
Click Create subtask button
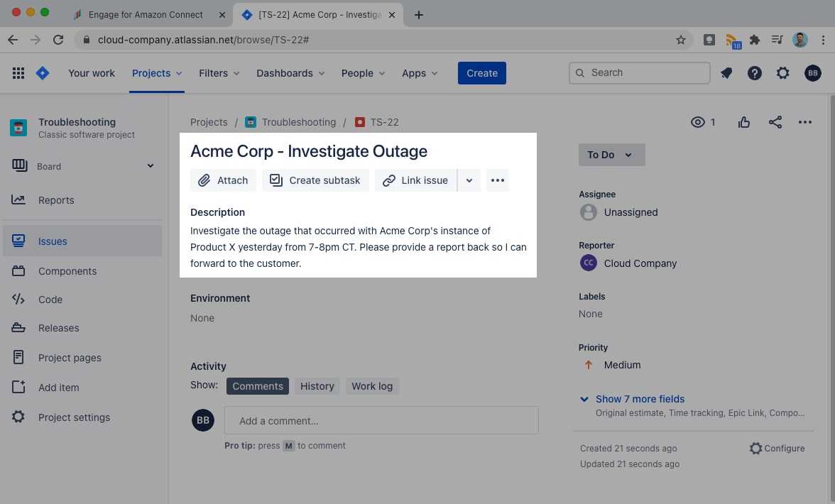click(x=315, y=180)
